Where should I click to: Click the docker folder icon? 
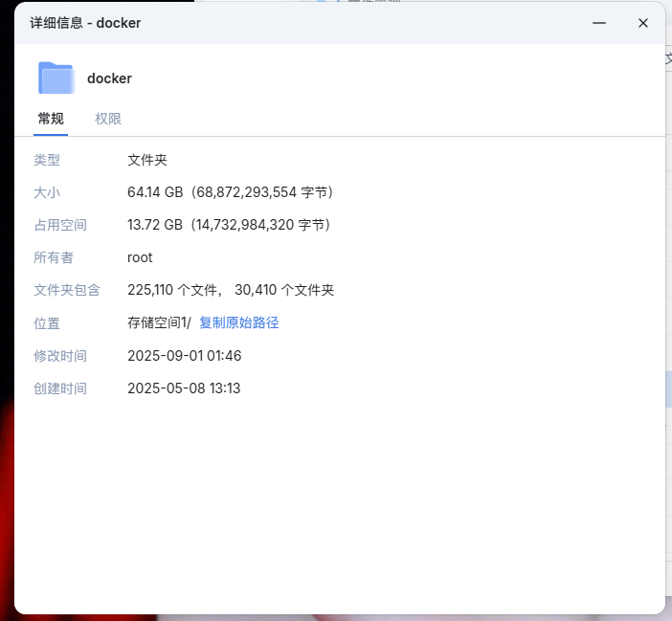tap(56, 78)
